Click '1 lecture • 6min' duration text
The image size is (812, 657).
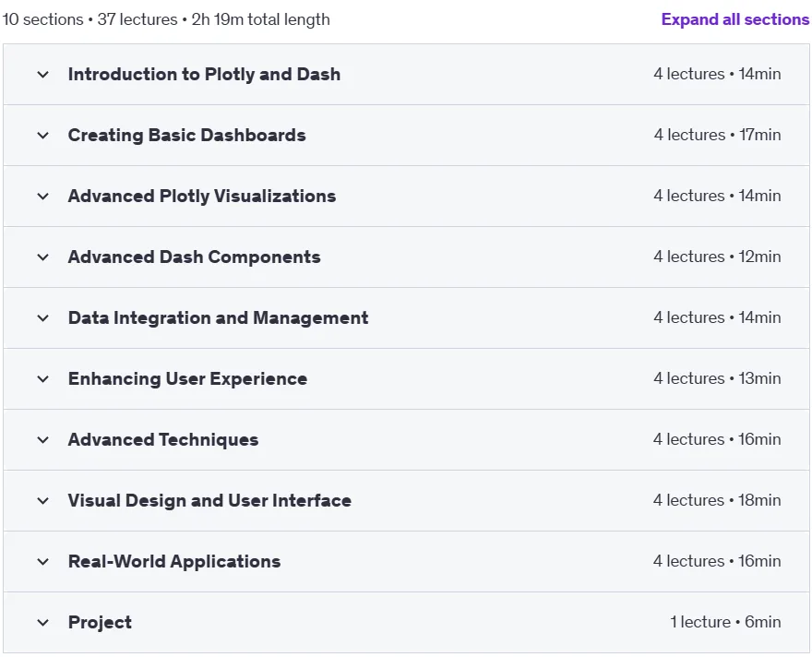pyautogui.click(x=725, y=622)
